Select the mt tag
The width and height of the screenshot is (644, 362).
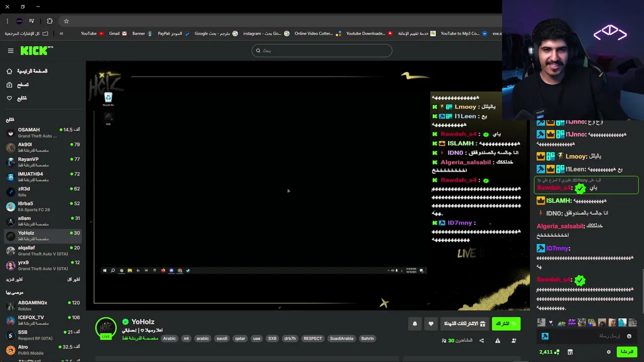186,338
